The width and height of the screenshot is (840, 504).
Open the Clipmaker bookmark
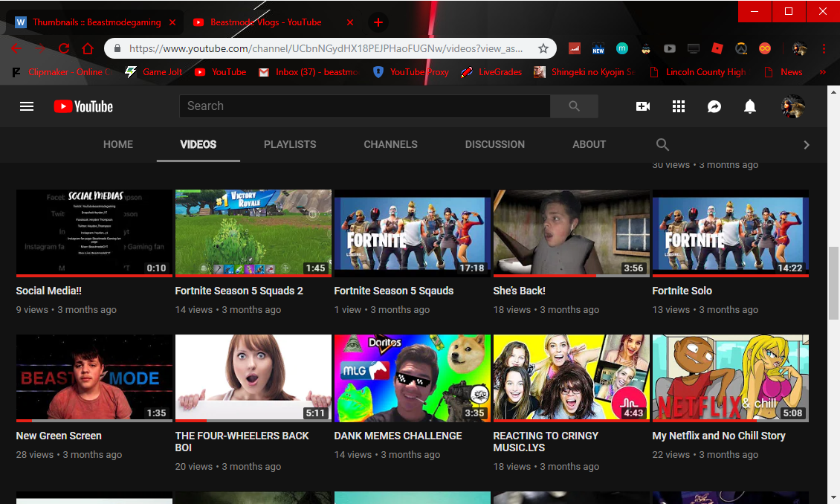[x=61, y=72]
